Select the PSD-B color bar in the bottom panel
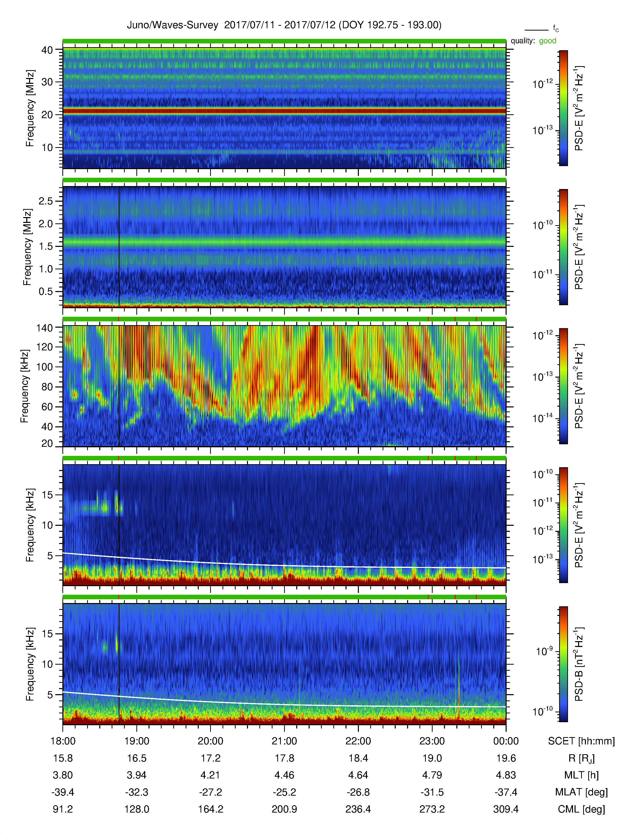The width and height of the screenshot is (644, 833). pyautogui.click(x=563, y=664)
